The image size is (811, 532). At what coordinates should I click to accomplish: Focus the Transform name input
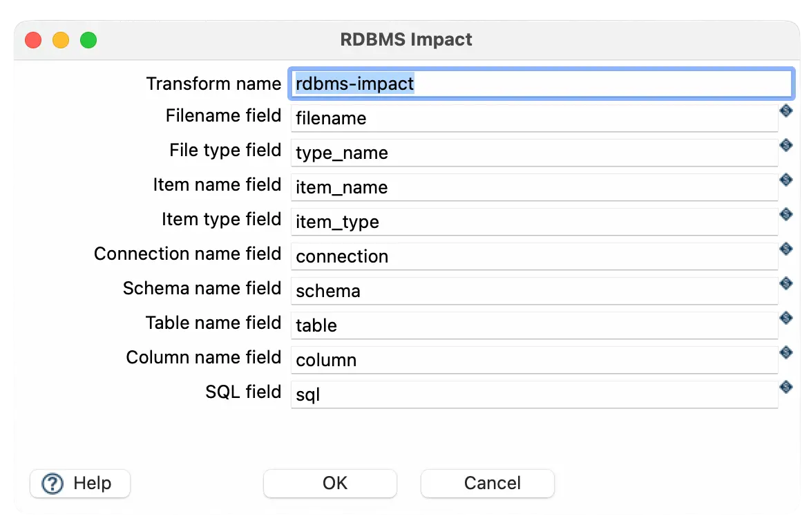[x=539, y=84]
